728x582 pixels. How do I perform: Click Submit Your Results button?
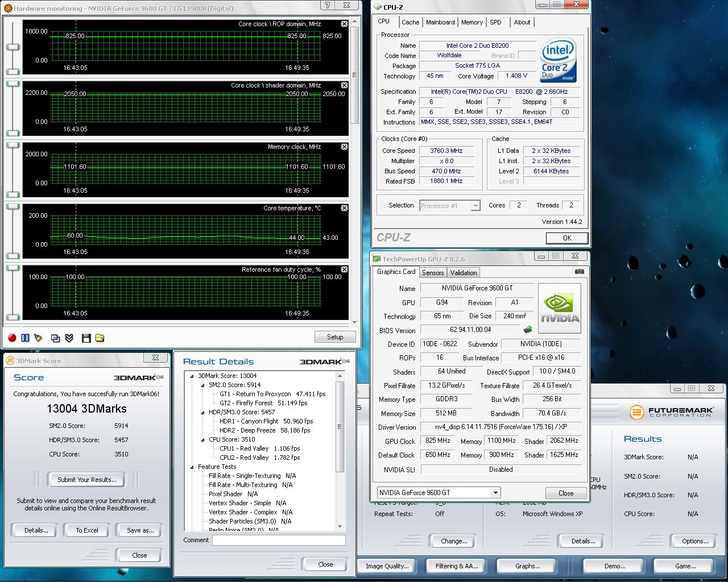coord(87,480)
